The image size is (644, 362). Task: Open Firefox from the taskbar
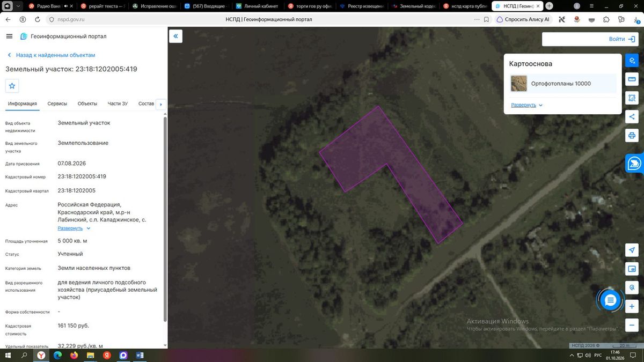74,355
